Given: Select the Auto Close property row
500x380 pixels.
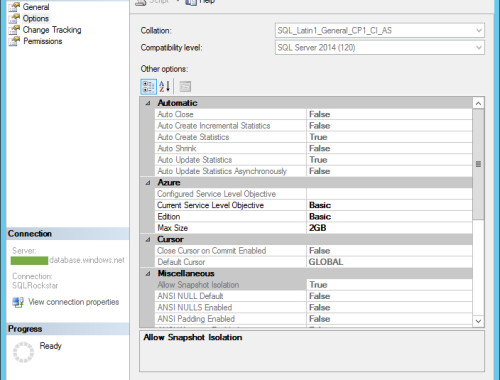Looking at the screenshot, I should (x=313, y=114).
